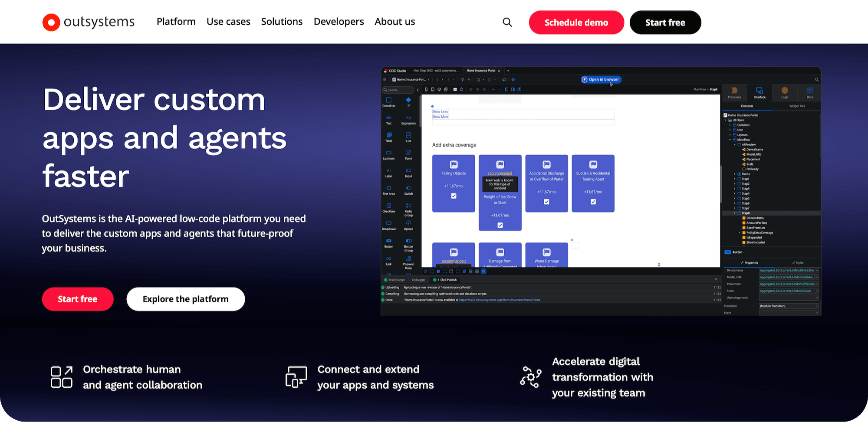Expand the Common folder in tree

(730, 125)
